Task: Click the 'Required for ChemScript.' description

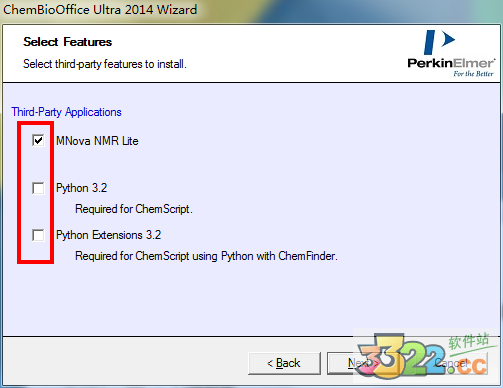Action: [134, 209]
